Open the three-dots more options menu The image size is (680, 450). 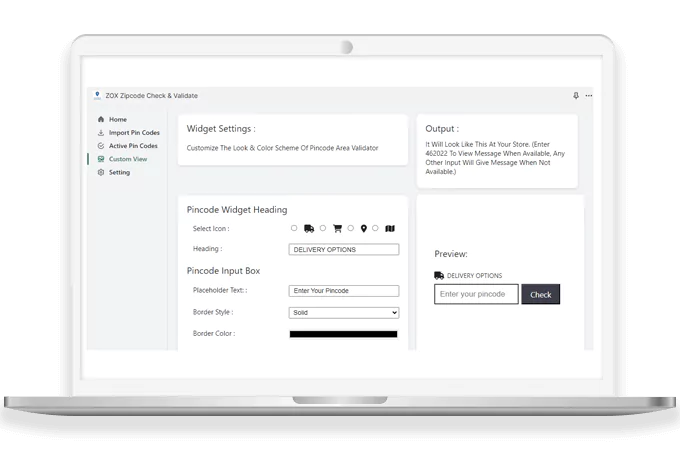point(588,96)
